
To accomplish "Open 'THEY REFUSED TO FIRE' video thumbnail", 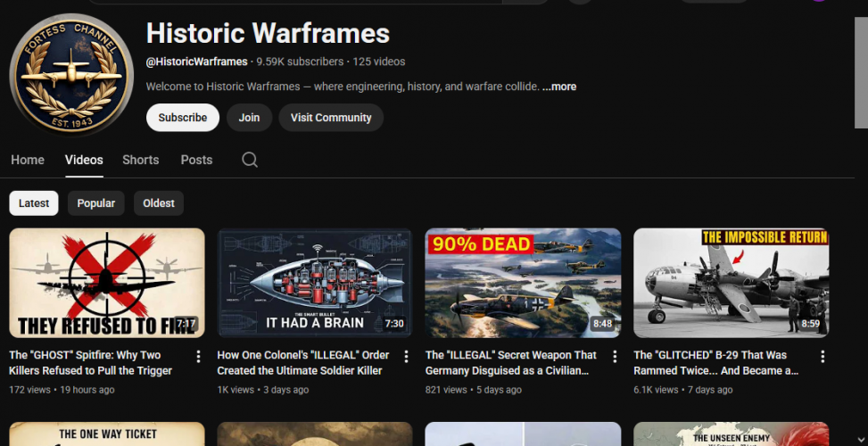I will (x=107, y=283).
